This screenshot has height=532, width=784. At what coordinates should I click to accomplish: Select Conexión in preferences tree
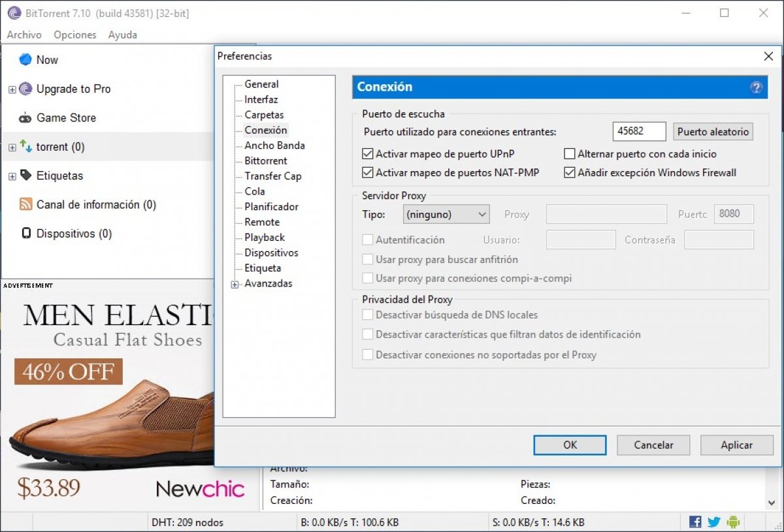[x=265, y=130]
